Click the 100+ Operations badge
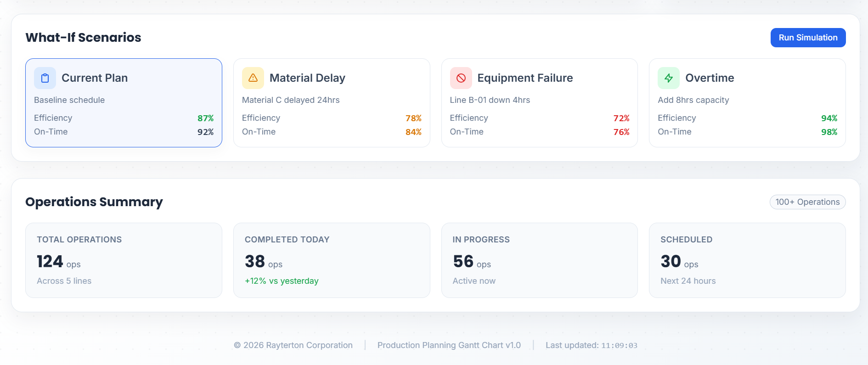This screenshot has width=868, height=365. (x=807, y=202)
